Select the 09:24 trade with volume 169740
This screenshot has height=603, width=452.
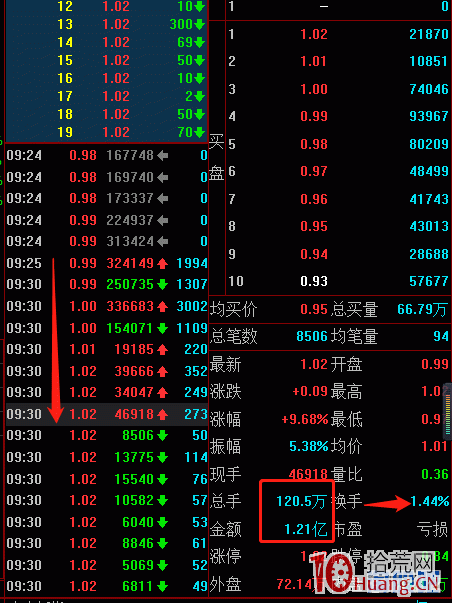(107, 177)
